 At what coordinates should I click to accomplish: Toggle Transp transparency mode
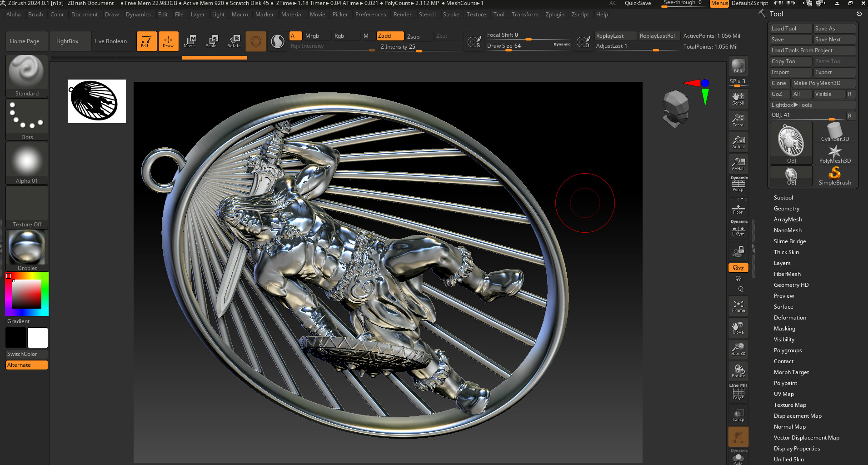pyautogui.click(x=738, y=415)
